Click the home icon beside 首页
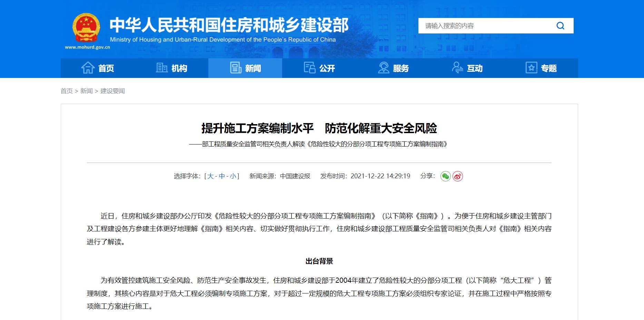The image size is (644, 320). pyautogui.click(x=88, y=68)
